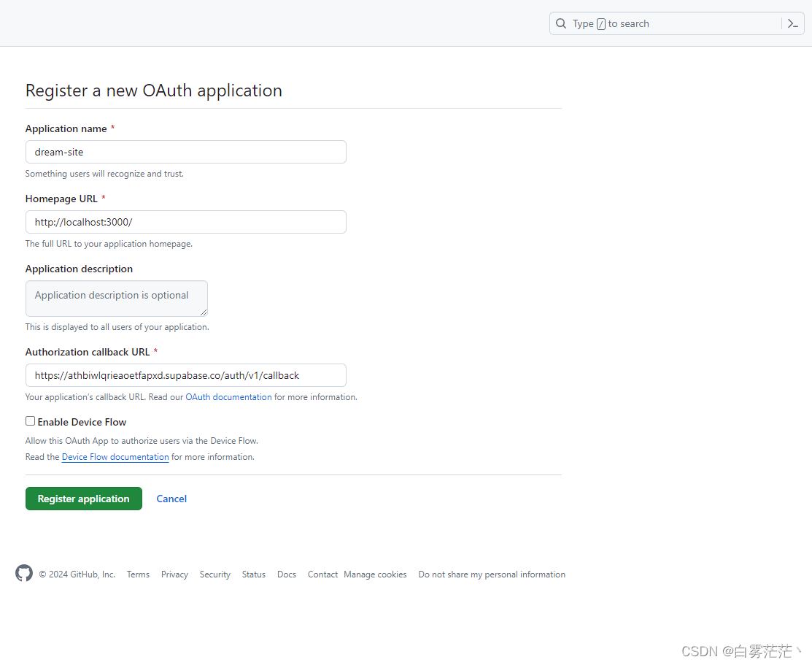Screen dimensions: 812x665
Task: Click the Application description text area
Action: tap(116, 298)
